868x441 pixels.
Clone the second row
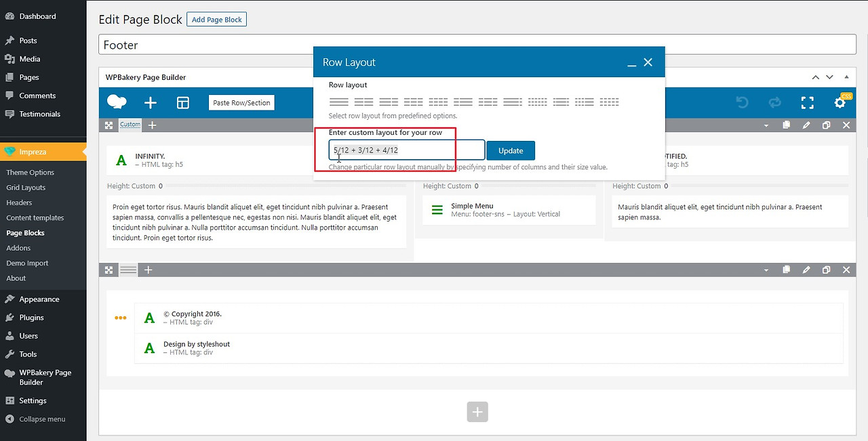tap(826, 270)
